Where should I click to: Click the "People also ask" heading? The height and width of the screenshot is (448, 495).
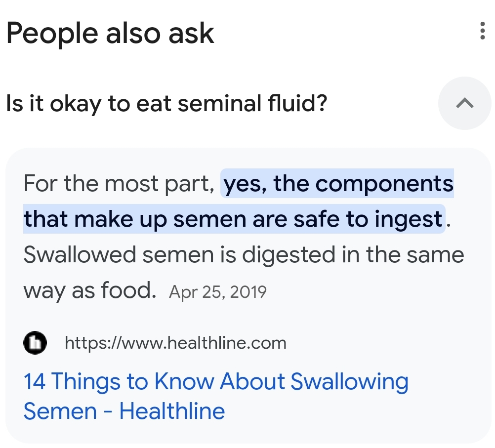[110, 33]
